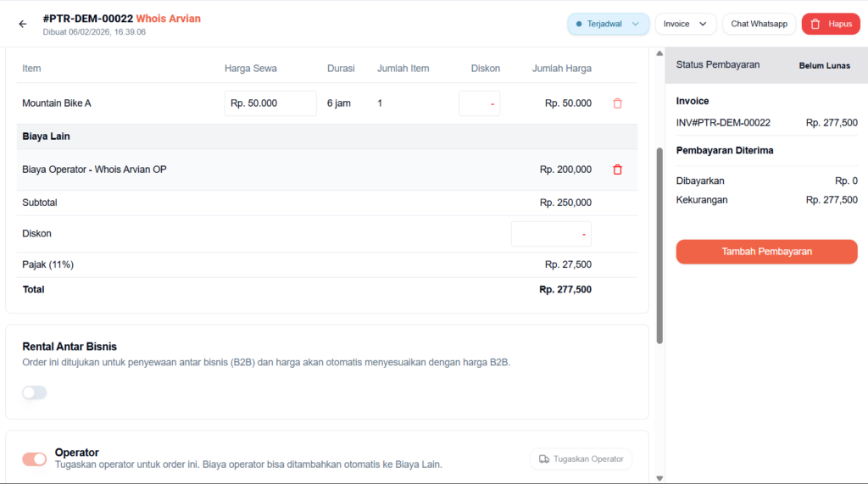Image resolution: width=868 pixels, height=484 pixels.
Task: Click the vertical scrollbar thumb
Action: (x=659, y=246)
